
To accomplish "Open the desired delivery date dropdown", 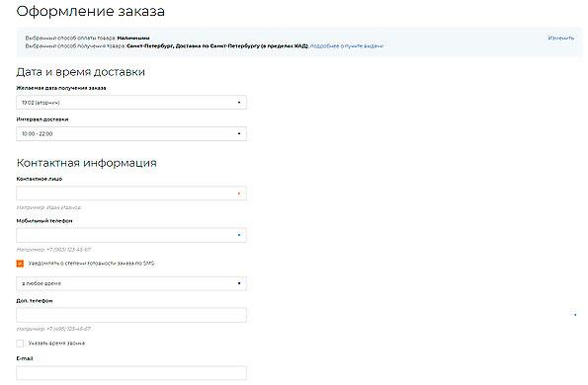I will [131, 103].
